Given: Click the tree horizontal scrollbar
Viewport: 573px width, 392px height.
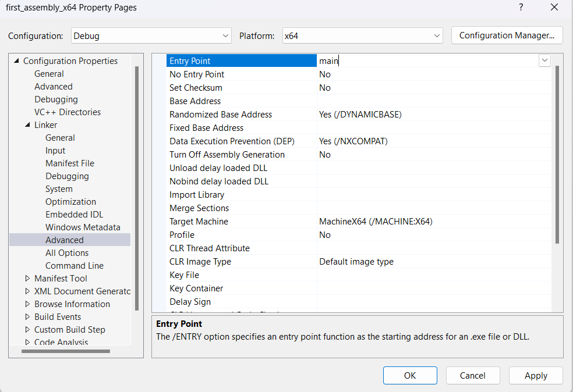Looking at the screenshot, I should pyautogui.click(x=65, y=351).
